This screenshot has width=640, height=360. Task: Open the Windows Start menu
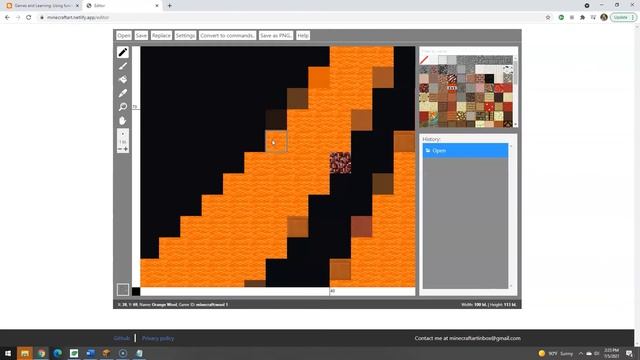(8, 353)
